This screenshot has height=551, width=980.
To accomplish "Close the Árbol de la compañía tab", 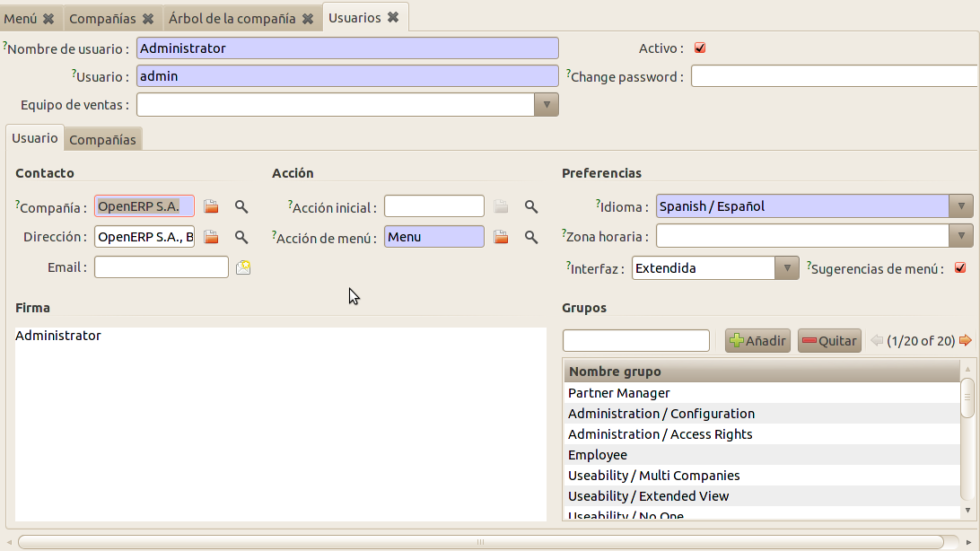I will 308,19.
